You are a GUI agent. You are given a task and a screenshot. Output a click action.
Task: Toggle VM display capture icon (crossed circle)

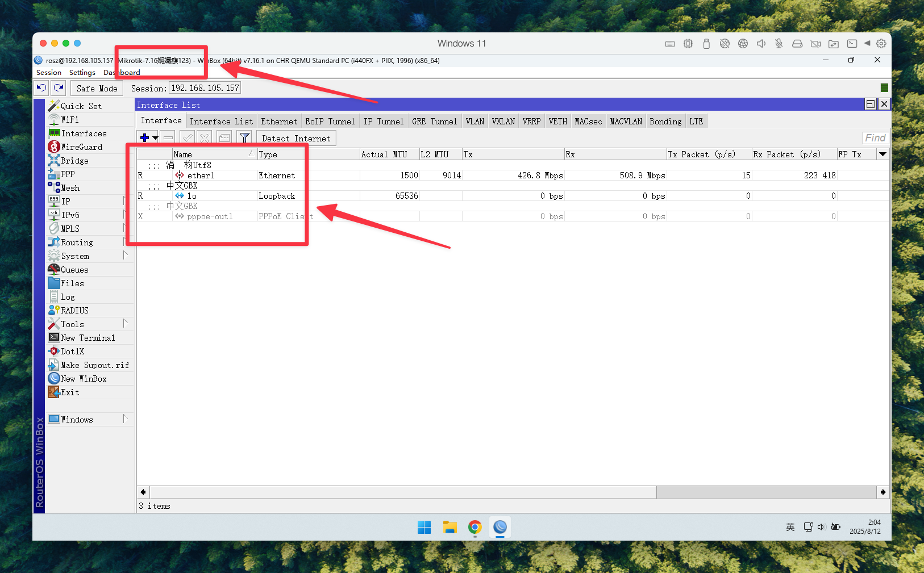(x=725, y=44)
